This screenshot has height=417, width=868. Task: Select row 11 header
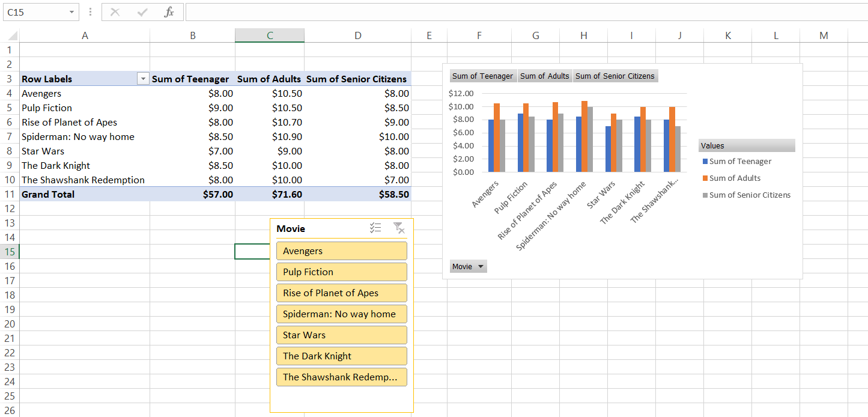click(10, 194)
